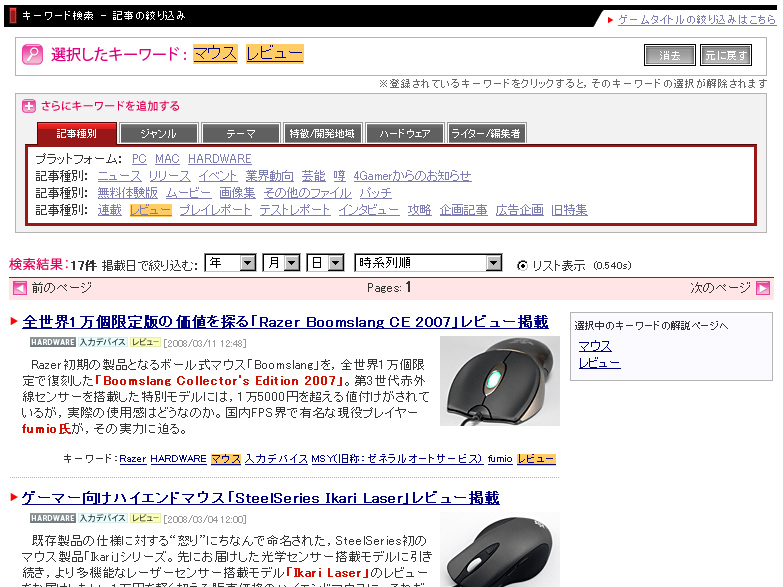
Task: Click the 4Gamerからのお知らせ link
Action: pos(412,176)
